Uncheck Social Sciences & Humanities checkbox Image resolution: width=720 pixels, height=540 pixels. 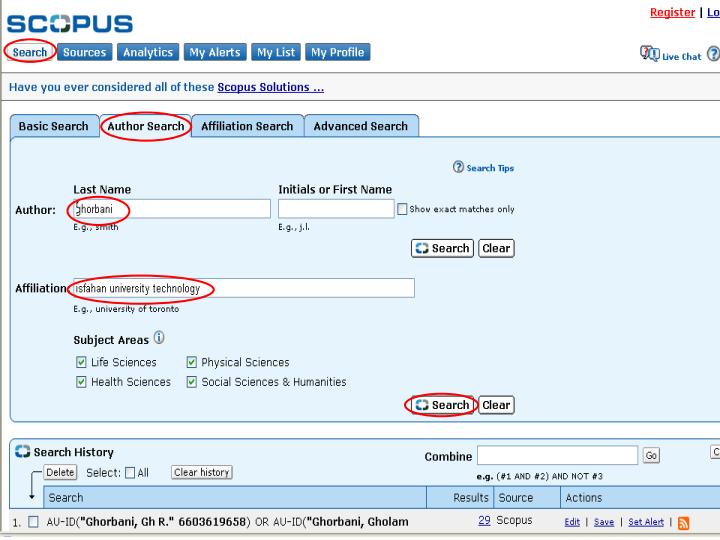[191, 382]
